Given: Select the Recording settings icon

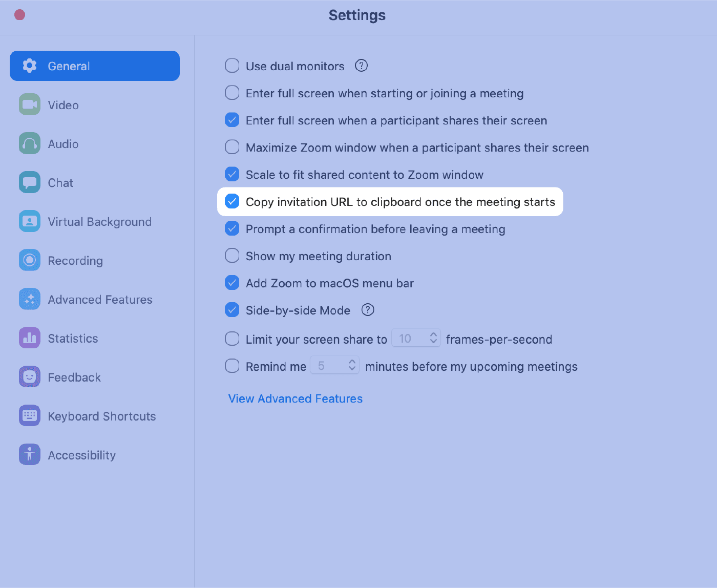Looking at the screenshot, I should pyautogui.click(x=29, y=260).
